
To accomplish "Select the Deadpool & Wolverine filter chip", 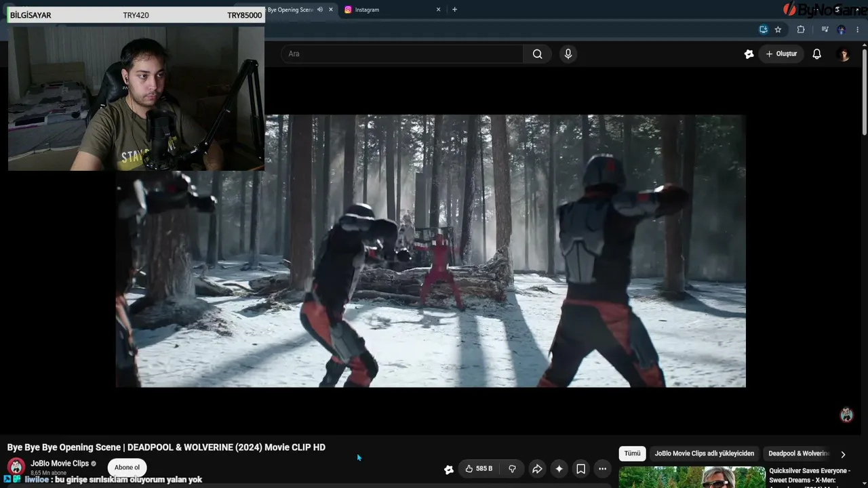I will (799, 453).
